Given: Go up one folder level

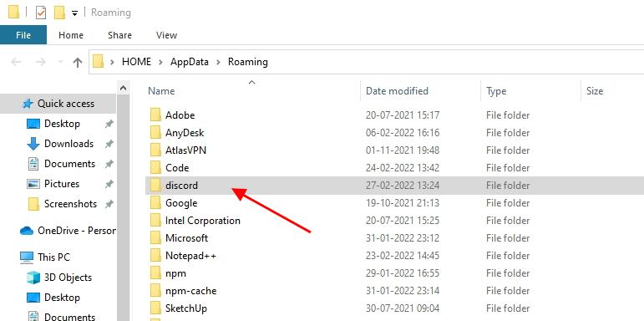Looking at the screenshot, I should pyautogui.click(x=77, y=62).
